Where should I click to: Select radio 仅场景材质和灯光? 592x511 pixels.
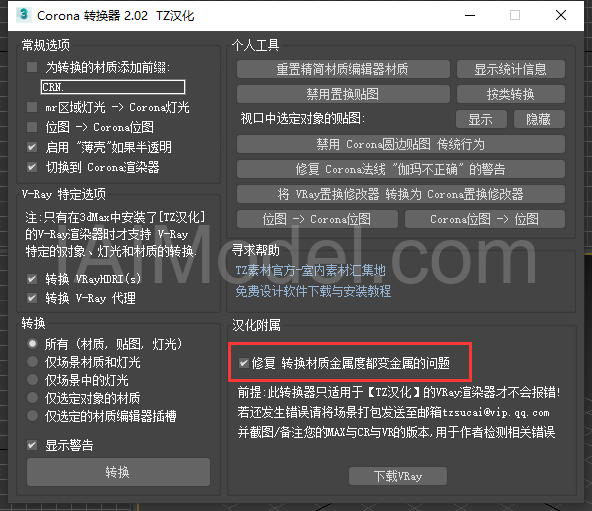(32, 362)
